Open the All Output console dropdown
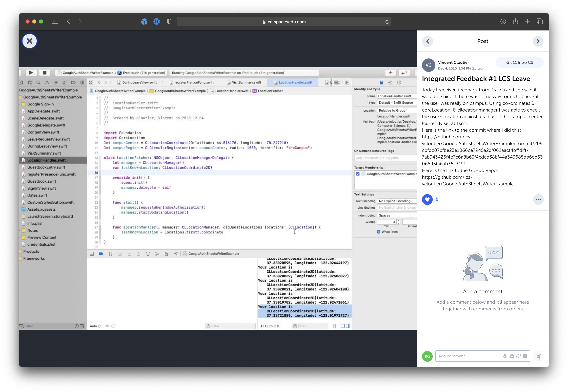568x392 pixels. 270,326
